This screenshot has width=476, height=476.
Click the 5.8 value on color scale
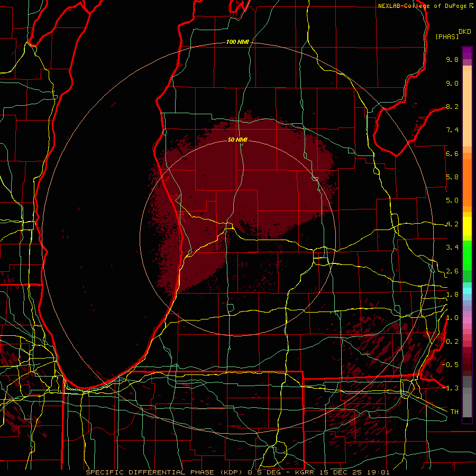pos(452,177)
